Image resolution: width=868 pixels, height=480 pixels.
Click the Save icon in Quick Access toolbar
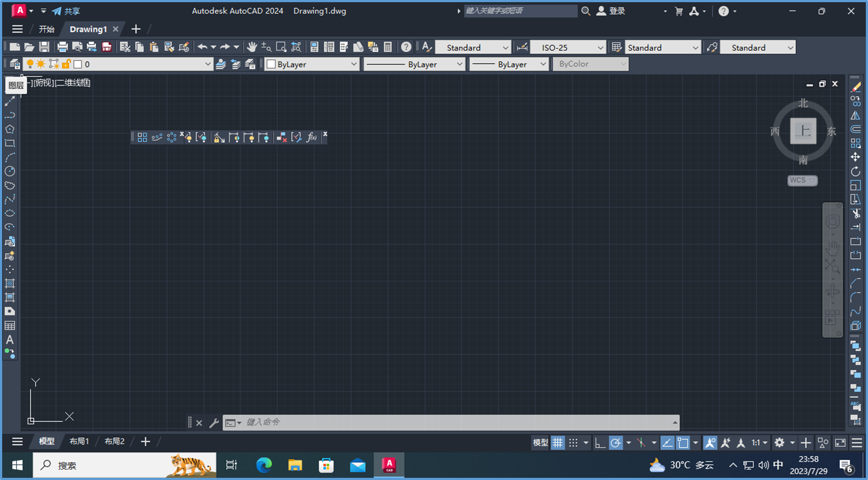click(44, 47)
